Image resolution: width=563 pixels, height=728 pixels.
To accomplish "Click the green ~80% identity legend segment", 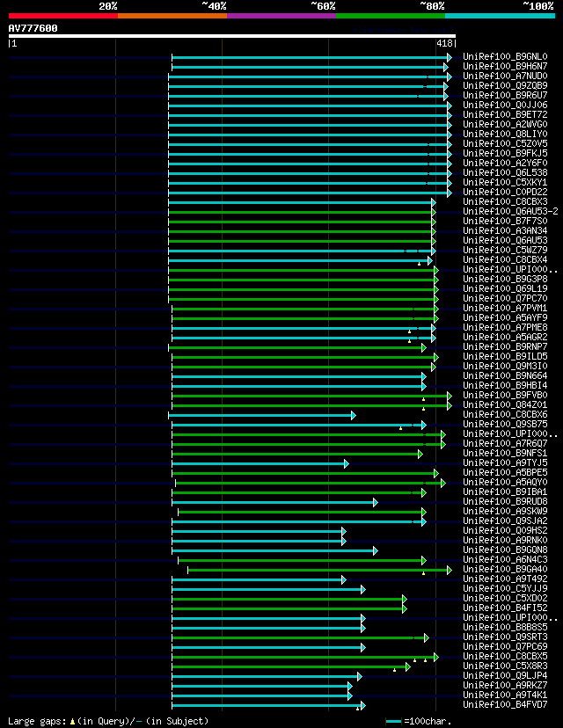I will (391, 16).
